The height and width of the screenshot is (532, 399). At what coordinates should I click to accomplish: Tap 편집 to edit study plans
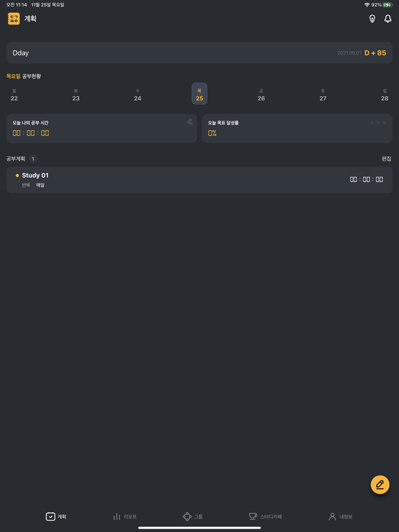[x=386, y=159]
